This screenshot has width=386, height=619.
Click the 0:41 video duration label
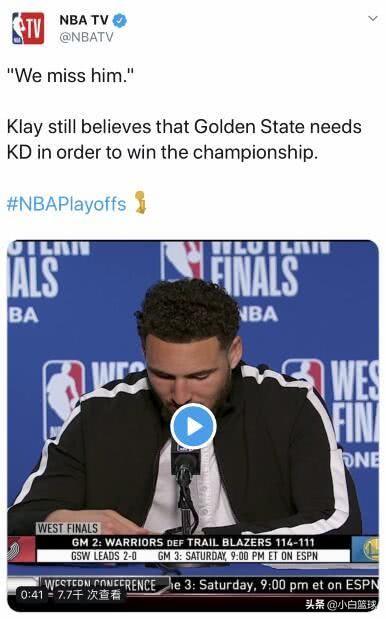tap(32, 594)
